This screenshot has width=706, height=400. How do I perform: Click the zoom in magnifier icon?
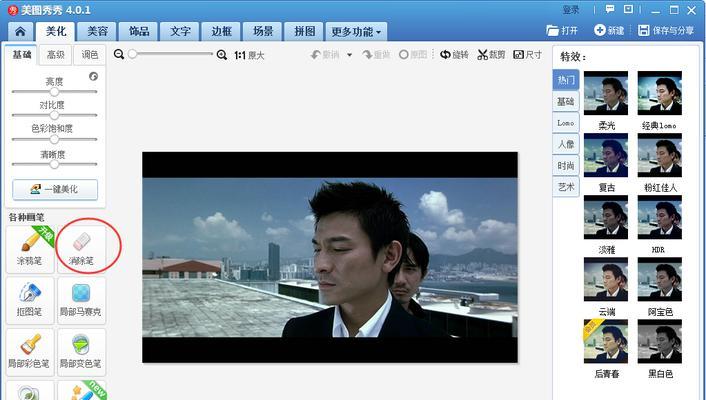[x=222, y=55]
